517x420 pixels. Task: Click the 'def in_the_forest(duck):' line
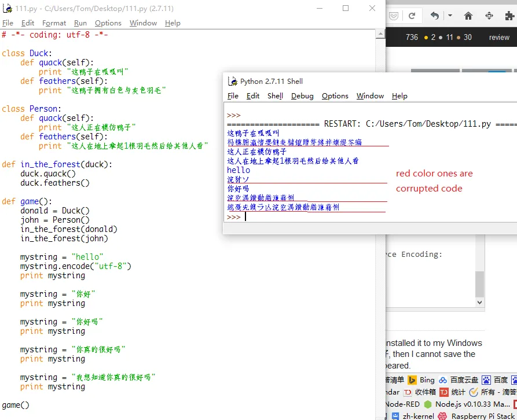coord(57,164)
